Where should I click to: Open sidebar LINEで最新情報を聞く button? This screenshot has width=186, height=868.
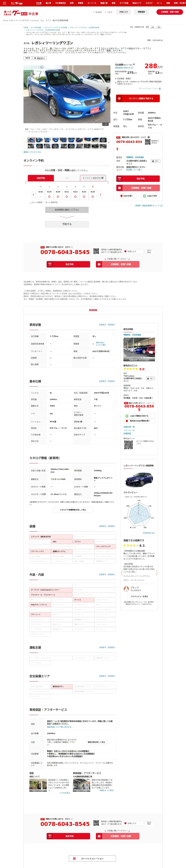(x=139, y=416)
